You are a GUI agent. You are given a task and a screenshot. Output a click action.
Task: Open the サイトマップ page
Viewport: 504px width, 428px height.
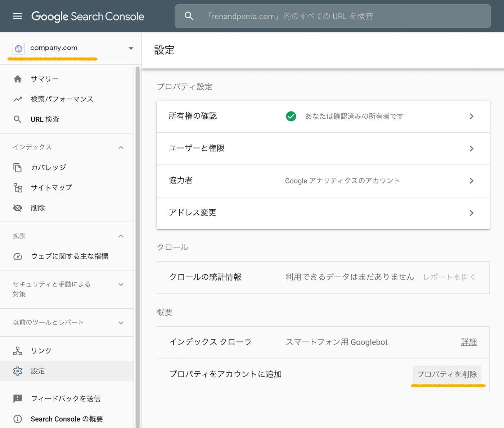[x=51, y=187]
